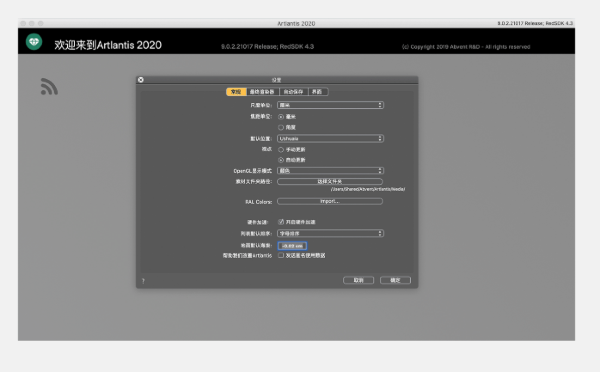600x372 pixels.
Task: Switch to the General (常规) tab
Action: point(236,92)
